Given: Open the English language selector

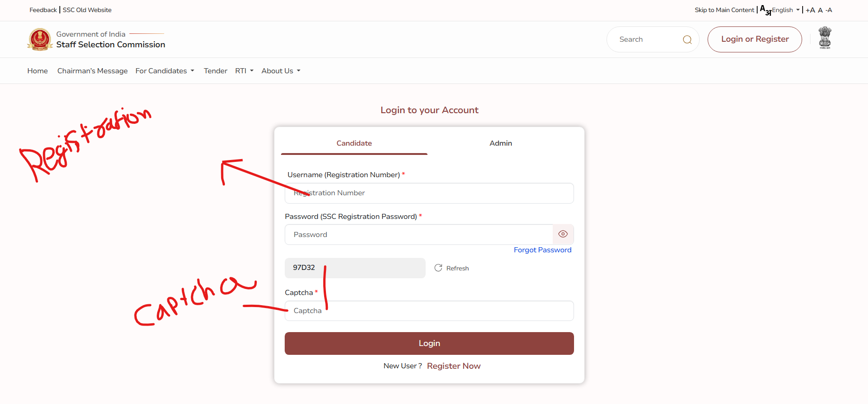Looking at the screenshot, I should pyautogui.click(x=785, y=10).
